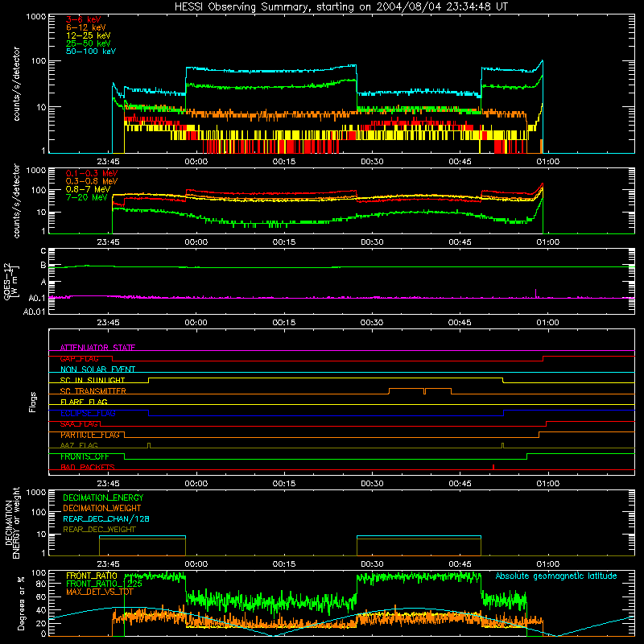The width and height of the screenshot is (644, 644).
Task: Select the PARTICLE_FLAG label
Action: point(90,435)
